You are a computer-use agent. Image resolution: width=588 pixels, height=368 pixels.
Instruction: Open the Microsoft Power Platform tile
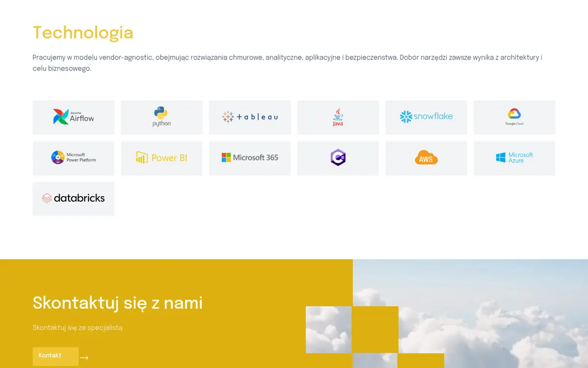coord(73,158)
